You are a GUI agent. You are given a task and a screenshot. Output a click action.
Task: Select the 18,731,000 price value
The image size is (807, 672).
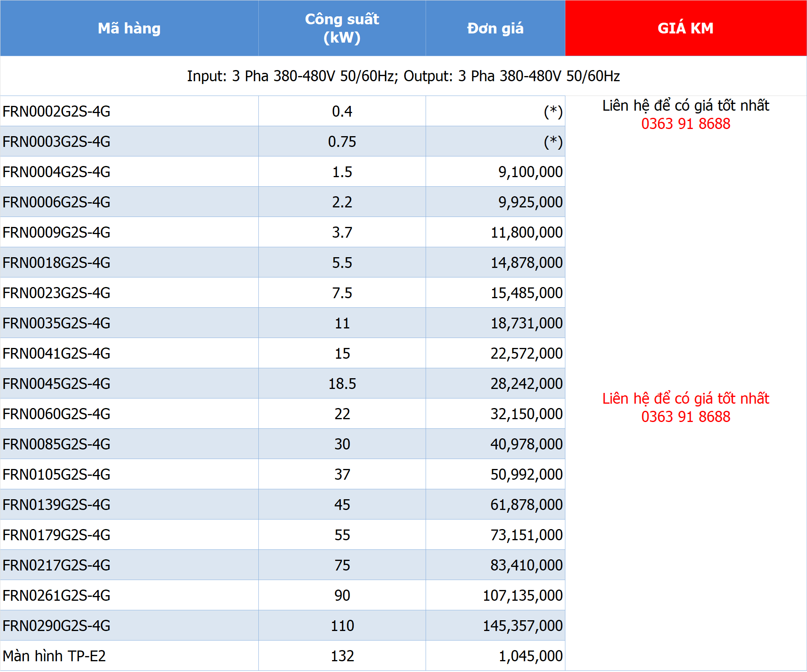526,323
